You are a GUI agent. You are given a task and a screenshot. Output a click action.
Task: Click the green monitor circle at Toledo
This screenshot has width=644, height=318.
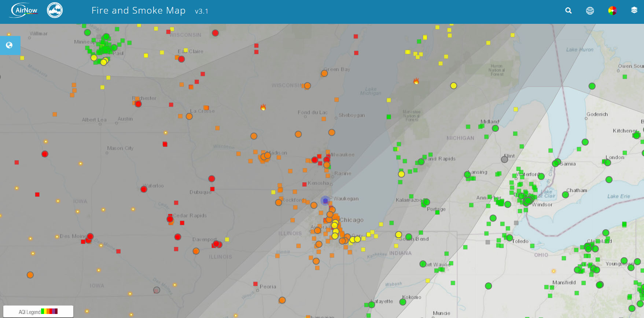pyautogui.click(x=509, y=238)
